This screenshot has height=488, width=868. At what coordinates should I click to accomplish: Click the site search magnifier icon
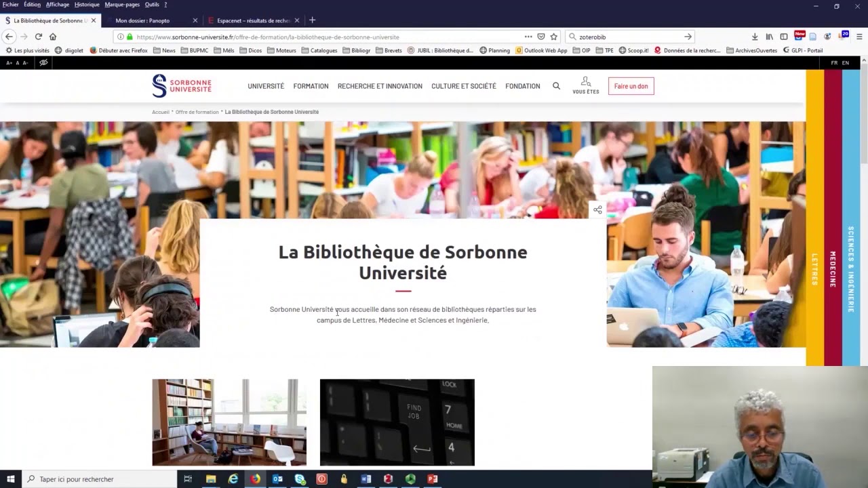point(556,86)
